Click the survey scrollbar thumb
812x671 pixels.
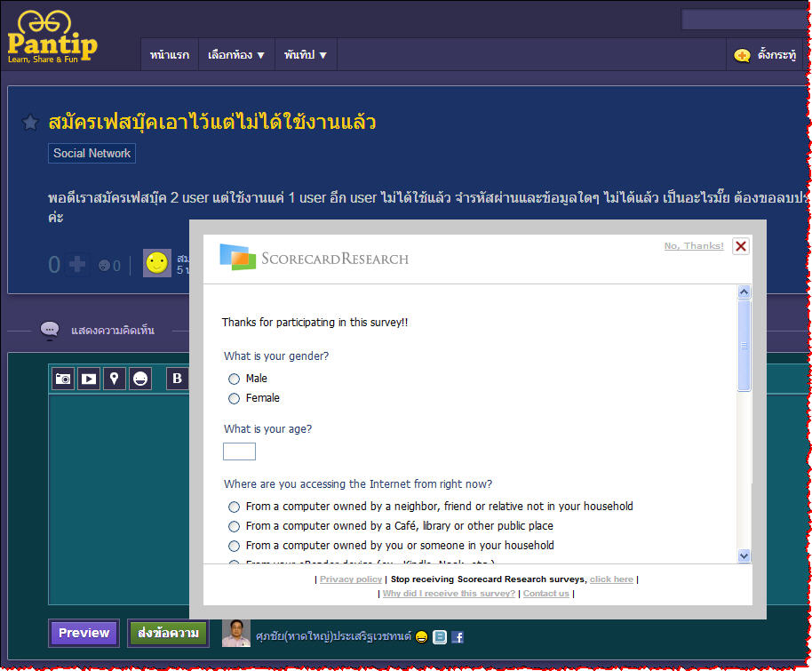(x=744, y=345)
